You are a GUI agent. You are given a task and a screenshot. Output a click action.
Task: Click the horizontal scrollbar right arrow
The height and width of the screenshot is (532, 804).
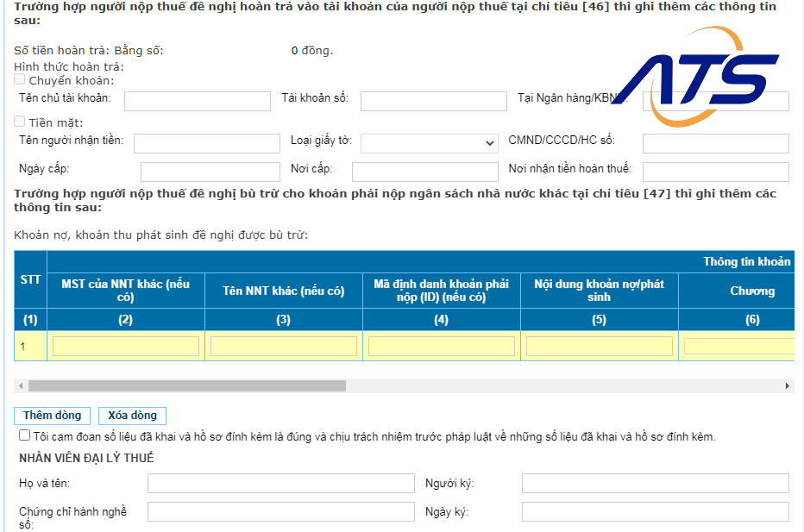click(787, 385)
